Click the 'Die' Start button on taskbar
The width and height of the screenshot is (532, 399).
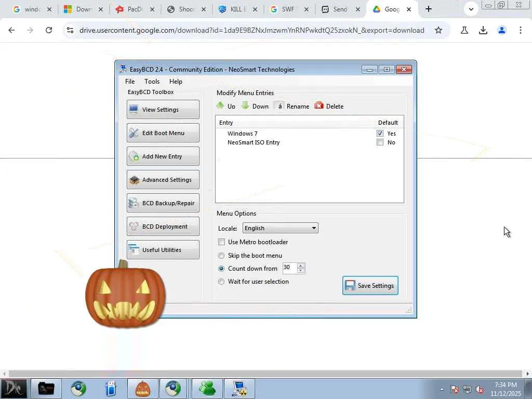[14, 389]
